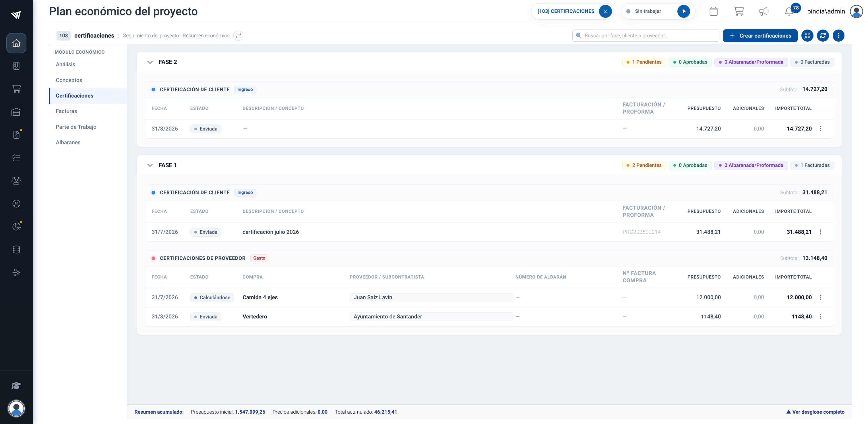This screenshot has height=424, width=868.
Task: Start work timer play button
Action: [683, 11]
